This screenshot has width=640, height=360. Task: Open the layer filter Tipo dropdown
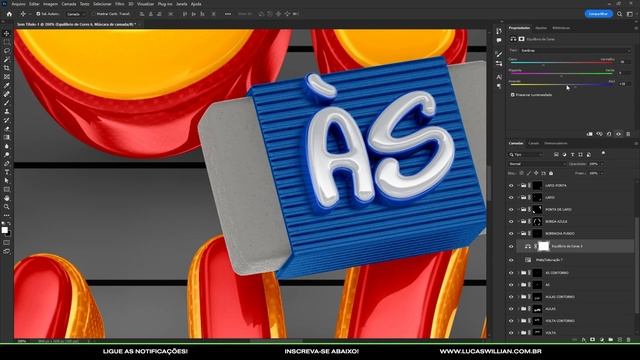pos(526,155)
